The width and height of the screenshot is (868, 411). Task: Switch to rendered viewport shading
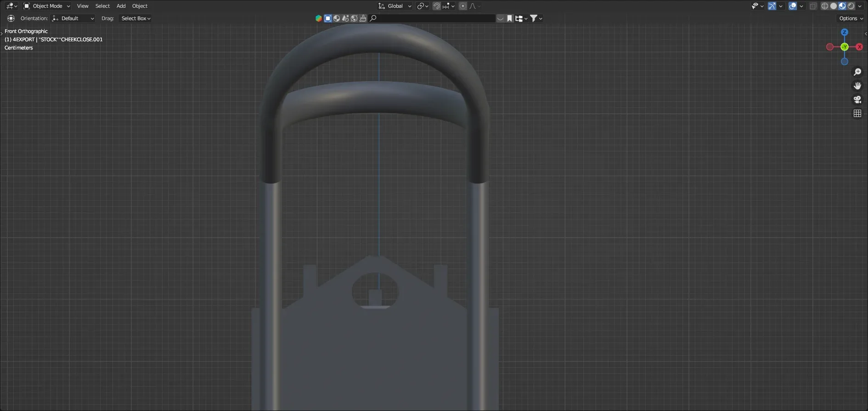pos(851,6)
